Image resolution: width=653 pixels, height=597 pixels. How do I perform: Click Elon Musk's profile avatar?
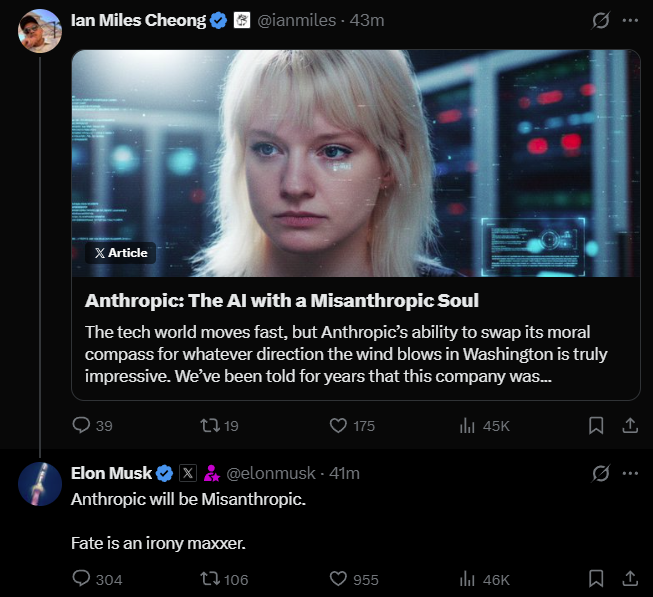click(40, 484)
